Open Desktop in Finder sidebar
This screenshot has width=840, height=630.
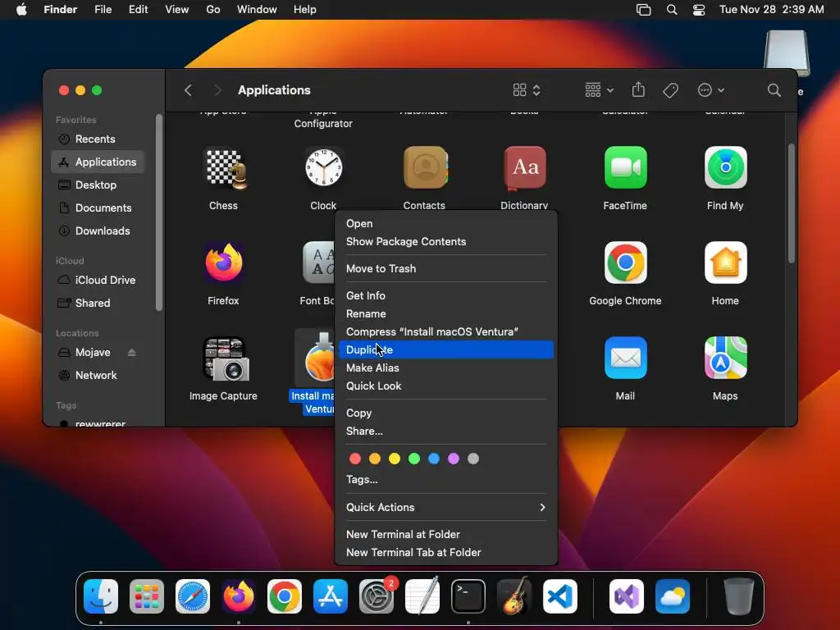coord(98,185)
